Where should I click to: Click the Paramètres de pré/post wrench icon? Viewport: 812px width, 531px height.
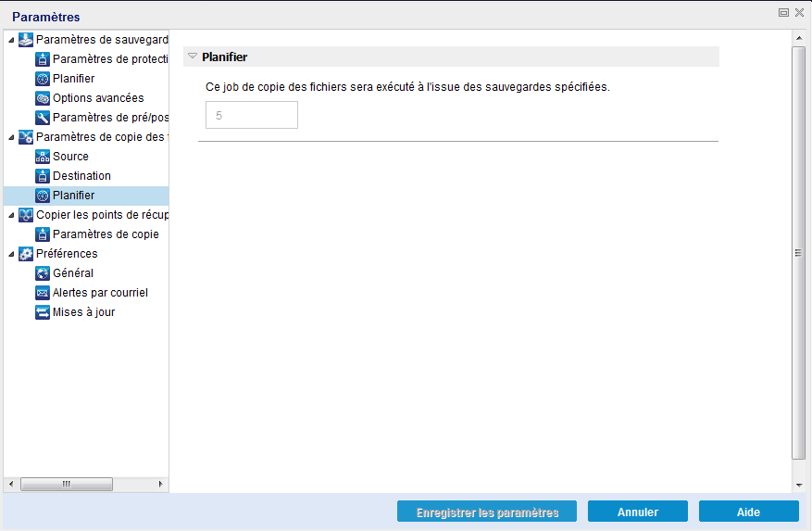click(43, 118)
